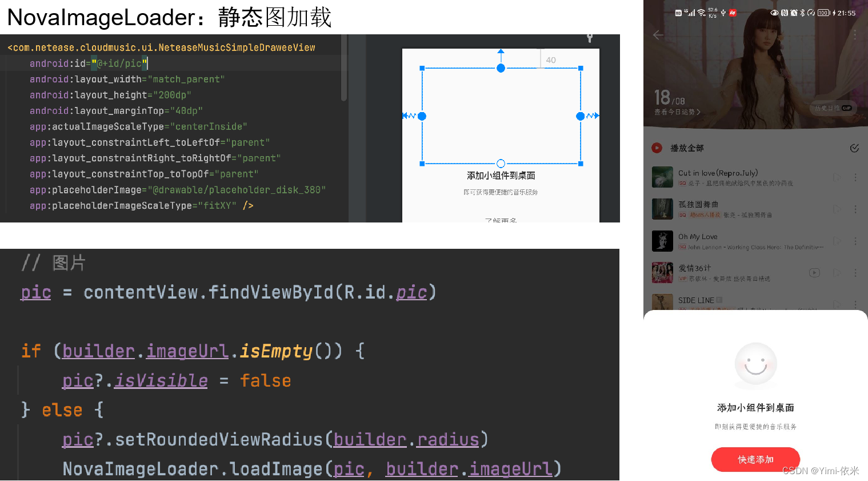Click the left constraint handle circle in the layout preview
The image size is (868, 481).
pos(422,116)
